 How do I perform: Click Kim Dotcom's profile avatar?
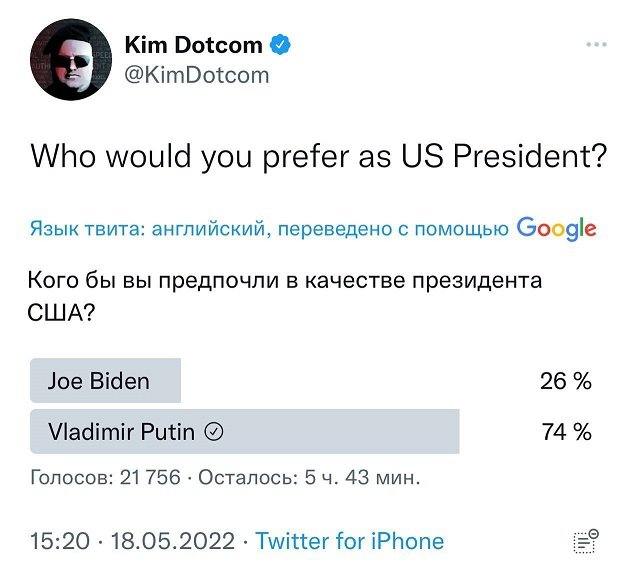pos(70,59)
